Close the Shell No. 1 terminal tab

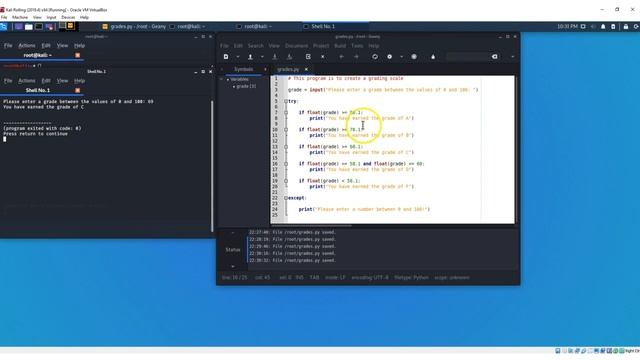(78, 90)
